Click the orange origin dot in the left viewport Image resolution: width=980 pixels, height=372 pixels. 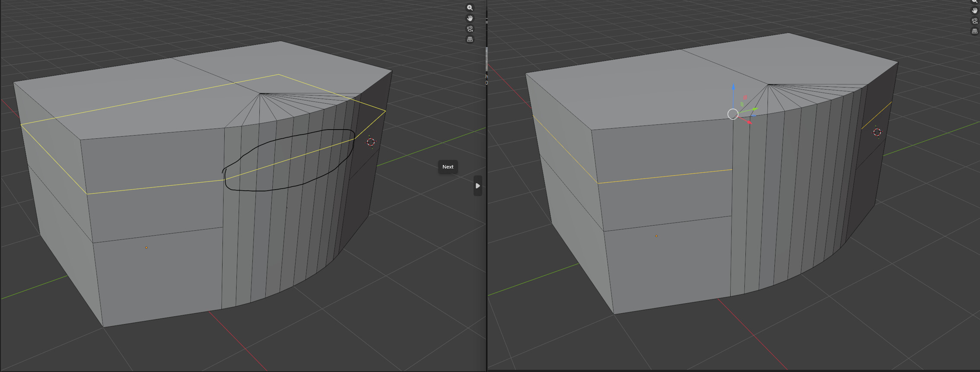coord(146,248)
